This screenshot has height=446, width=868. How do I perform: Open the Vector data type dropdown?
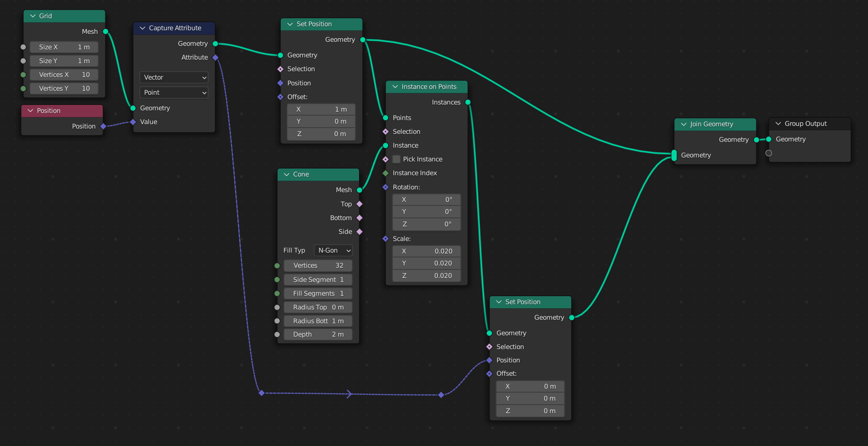pyautogui.click(x=174, y=77)
